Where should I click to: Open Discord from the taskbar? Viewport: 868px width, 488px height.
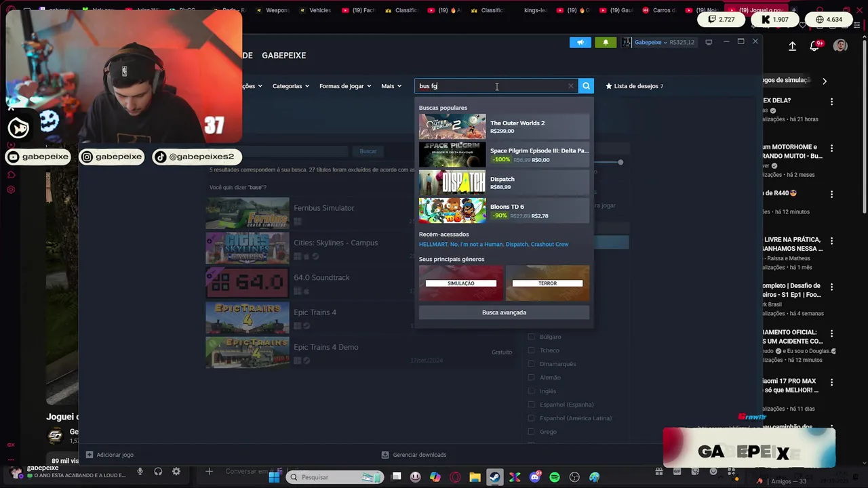pyautogui.click(x=535, y=477)
